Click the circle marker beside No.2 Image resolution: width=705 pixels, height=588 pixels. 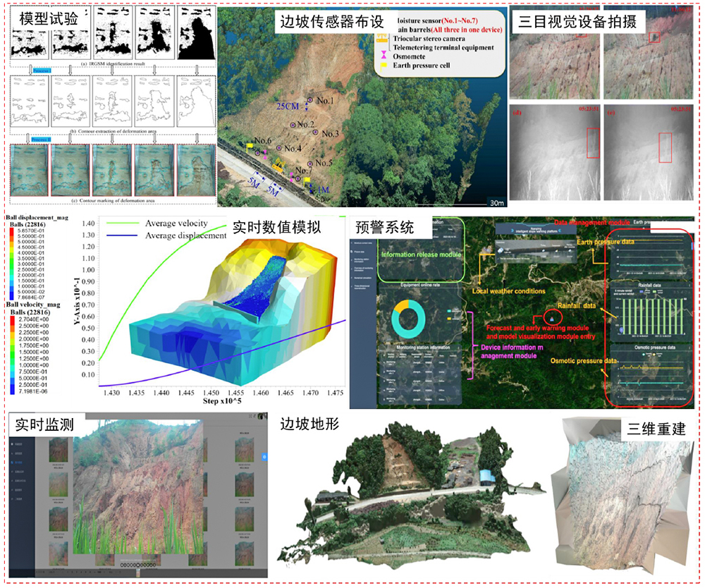pos(293,125)
